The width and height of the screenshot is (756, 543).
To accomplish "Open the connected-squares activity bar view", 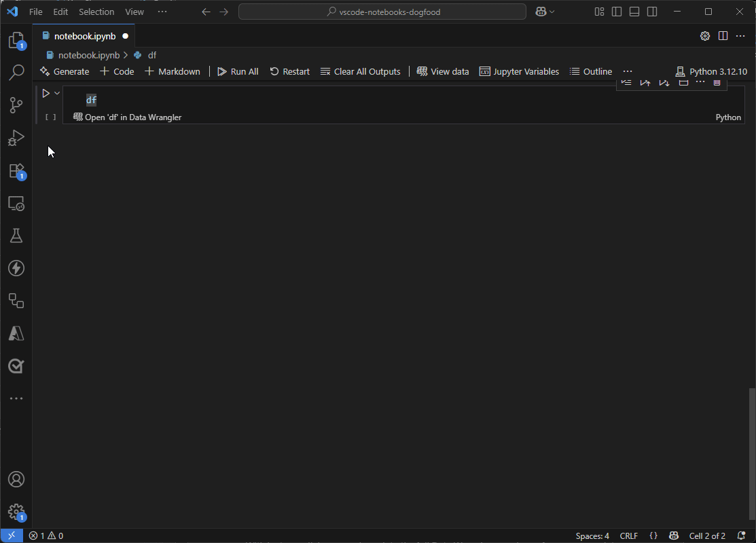I will (16, 301).
